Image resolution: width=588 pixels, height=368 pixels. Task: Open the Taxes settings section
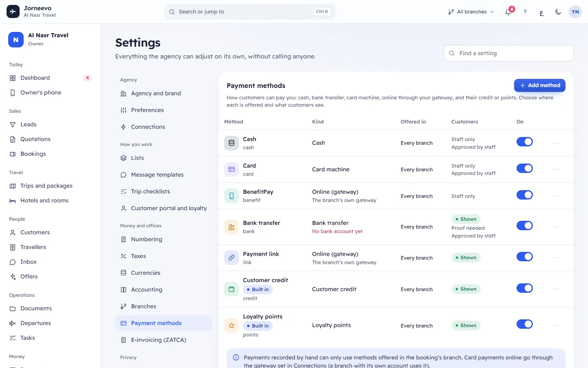point(163,256)
